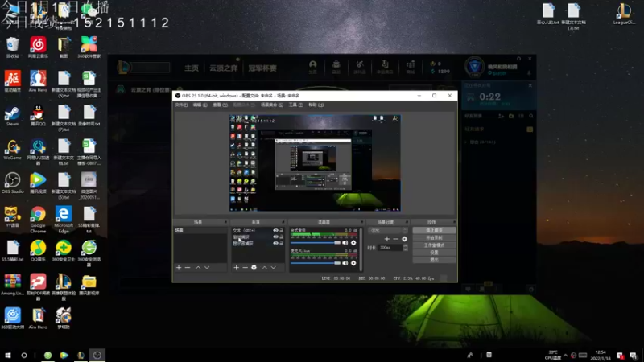Click transition duration 300ms input field

point(390,248)
